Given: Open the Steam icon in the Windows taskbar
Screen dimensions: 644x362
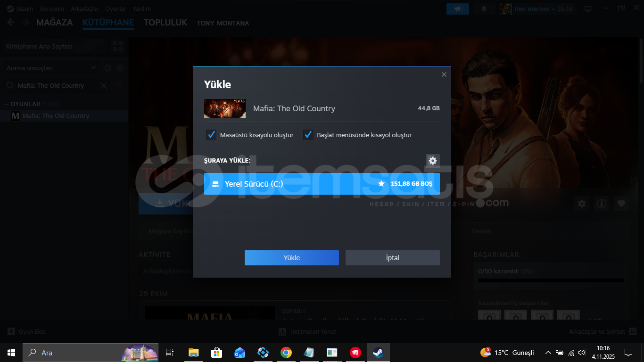Looking at the screenshot, I should click(378, 353).
